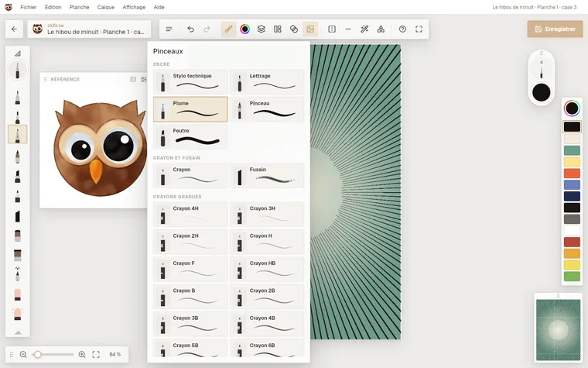Select the Plume brush in list
Image resolution: width=588 pixels, height=368 pixels.
click(190, 109)
